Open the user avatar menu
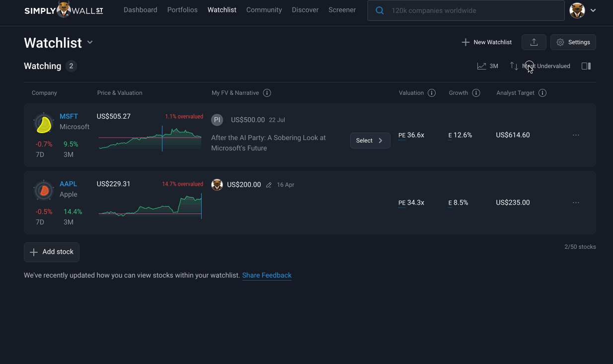The image size is (613, 364). click(x=577, y=10)
